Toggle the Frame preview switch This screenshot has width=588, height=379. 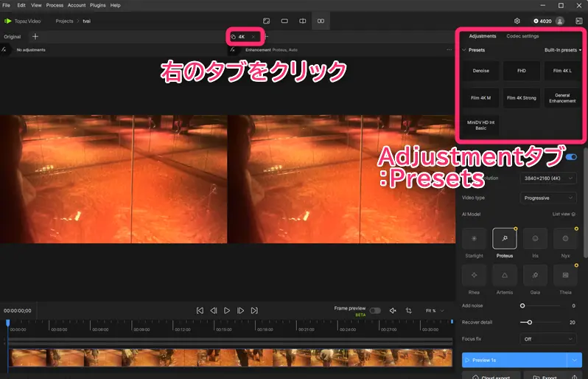(375, 310)
